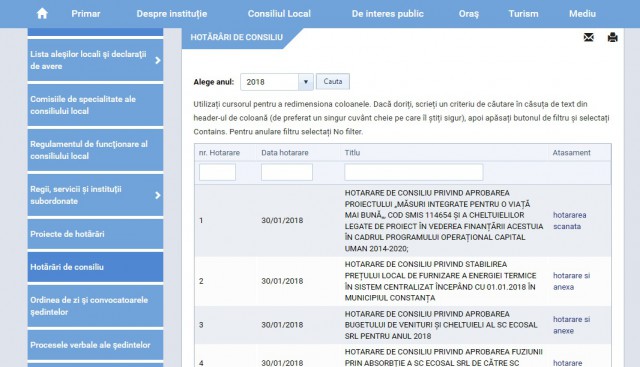The width and height of the screenshot is (640, 367).
Task: Click the Titlu column header
Action: click(352, 153)
